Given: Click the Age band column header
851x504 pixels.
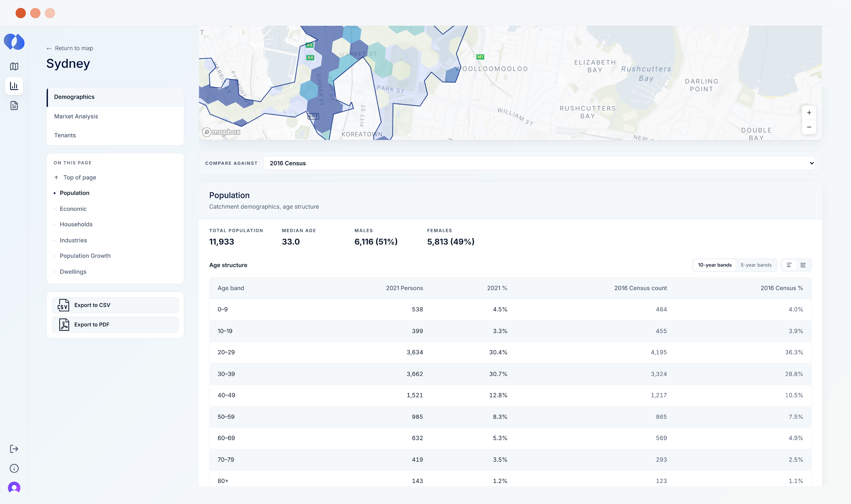Looking at the screenshot, I should click(x=231, y=288).
